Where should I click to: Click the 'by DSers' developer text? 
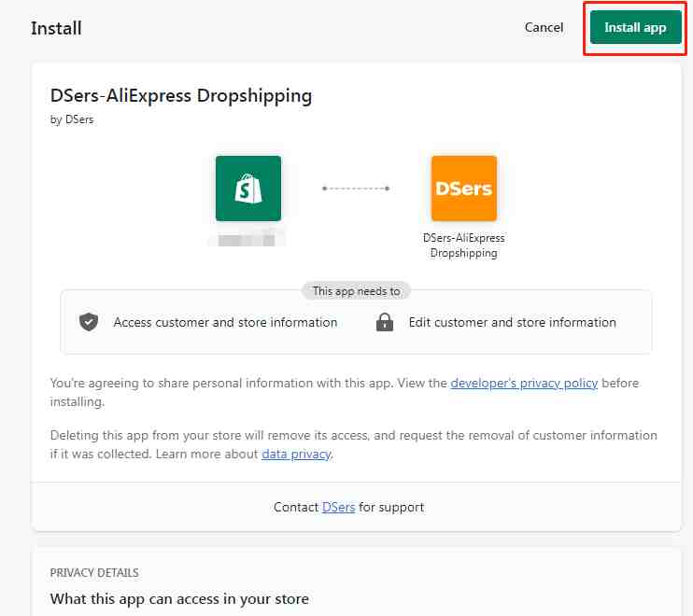pos(72,119)
